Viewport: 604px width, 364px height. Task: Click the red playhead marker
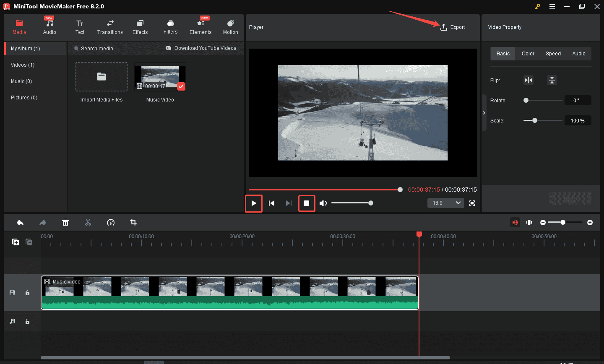(419, 234)
